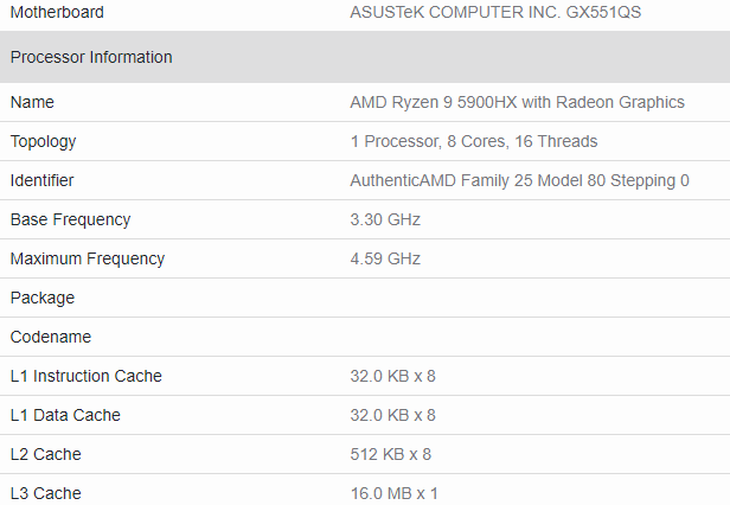Select the 3.30 GHz value
The image size is (730, 505).
tap(385, 220)
